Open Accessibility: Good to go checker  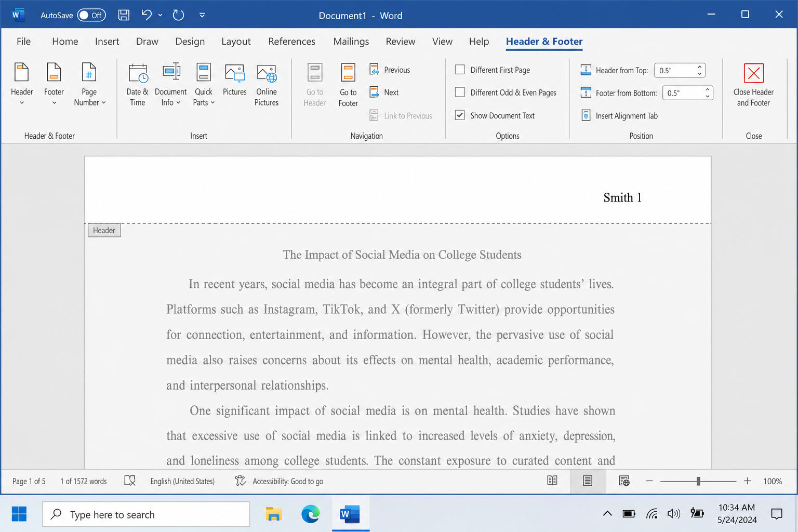279,481
